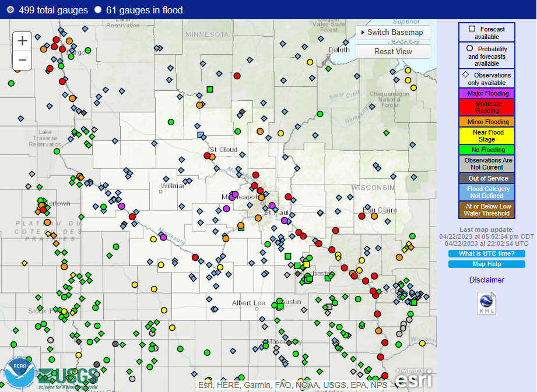Click the Near Flood Stage legend swatch

[487, 136]
